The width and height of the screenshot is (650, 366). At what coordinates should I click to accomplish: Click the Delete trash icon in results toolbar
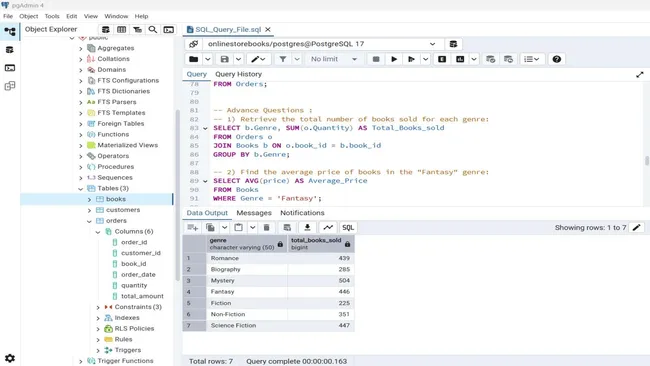pos(267,227)
